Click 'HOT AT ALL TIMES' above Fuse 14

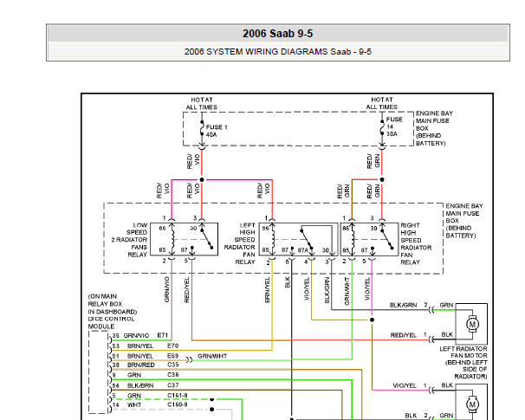tap(382, 103)
